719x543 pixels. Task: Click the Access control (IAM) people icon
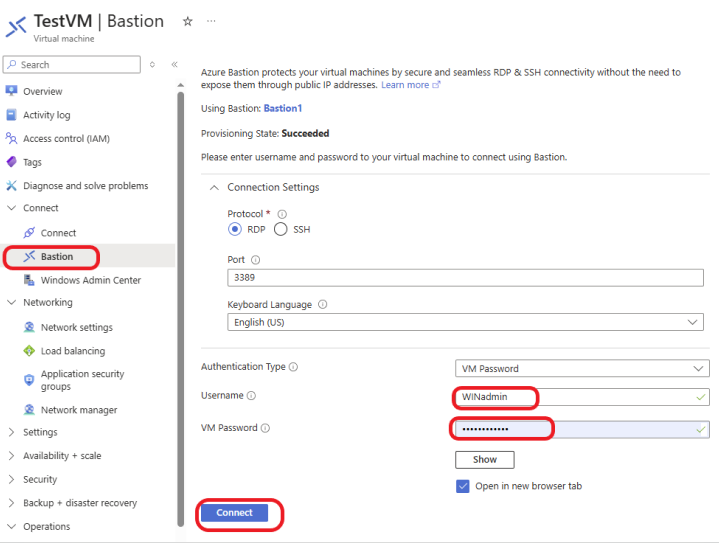pos(11,138)
